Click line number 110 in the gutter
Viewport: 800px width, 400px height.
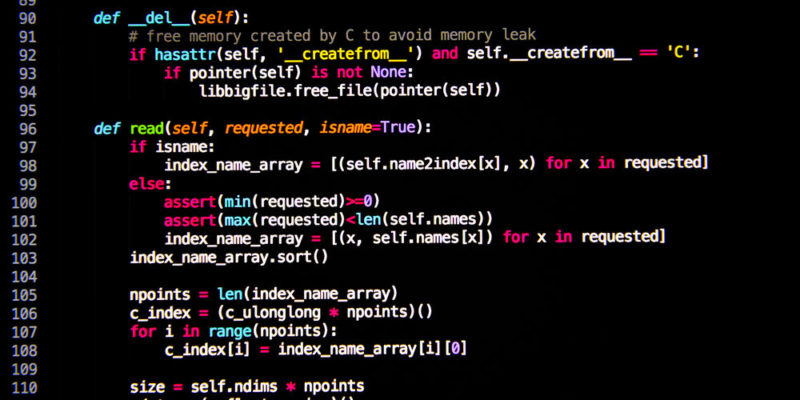23,387
